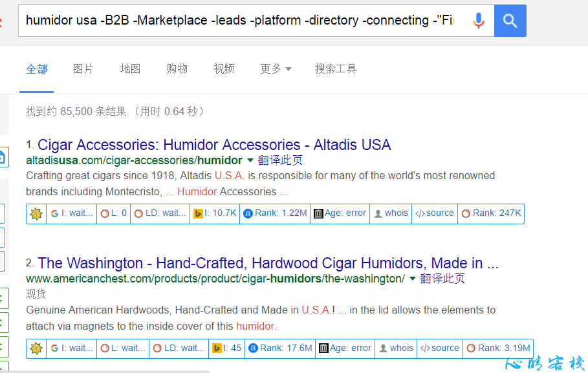Click Alexa 'Rank: 1.22M' metric
The image size is (588, 373).
pyautogui.click(x=275, y=214)
